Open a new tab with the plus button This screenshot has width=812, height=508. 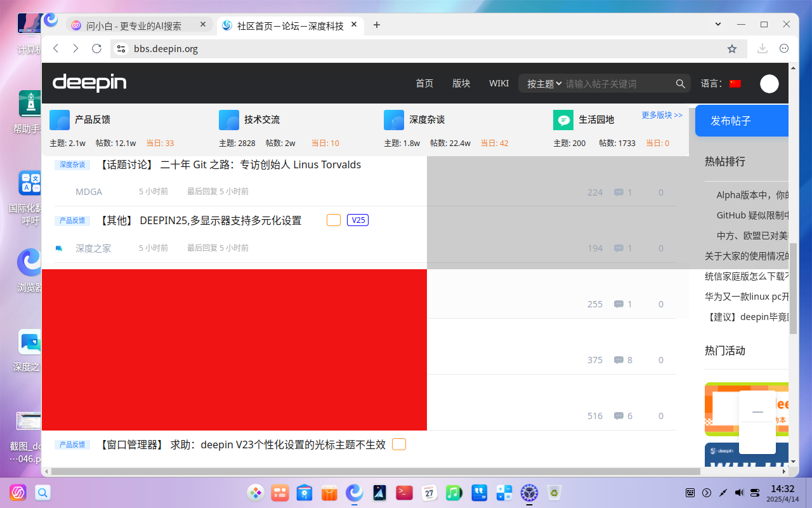377,25
